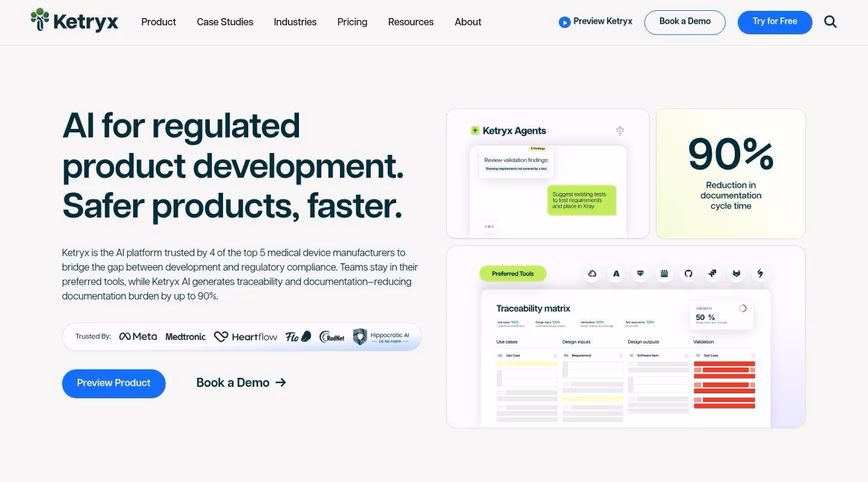Open the Product menu
868x482 pixels.
158,22
